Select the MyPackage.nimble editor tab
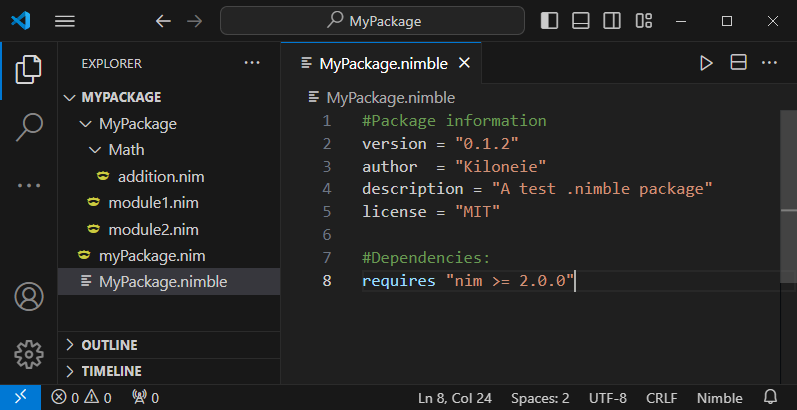Image resolution: width=797 pixels, height=410 pixels. point(381,63)
